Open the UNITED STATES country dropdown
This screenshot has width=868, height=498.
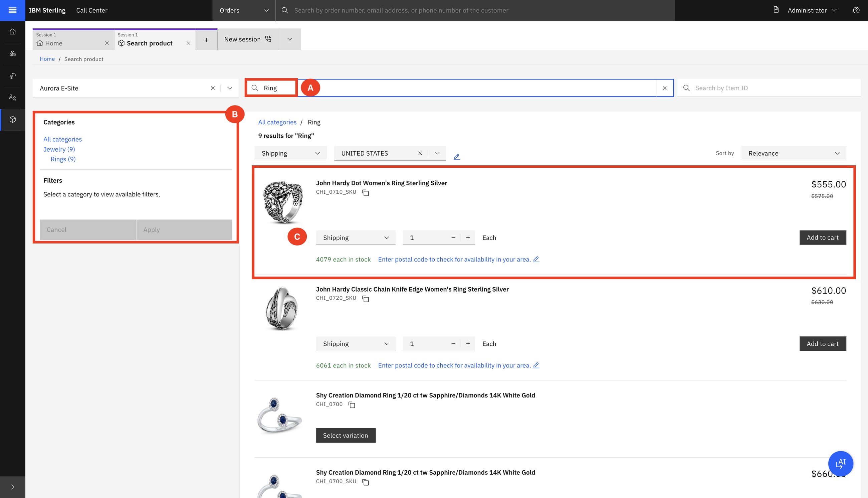pos(437,153)
